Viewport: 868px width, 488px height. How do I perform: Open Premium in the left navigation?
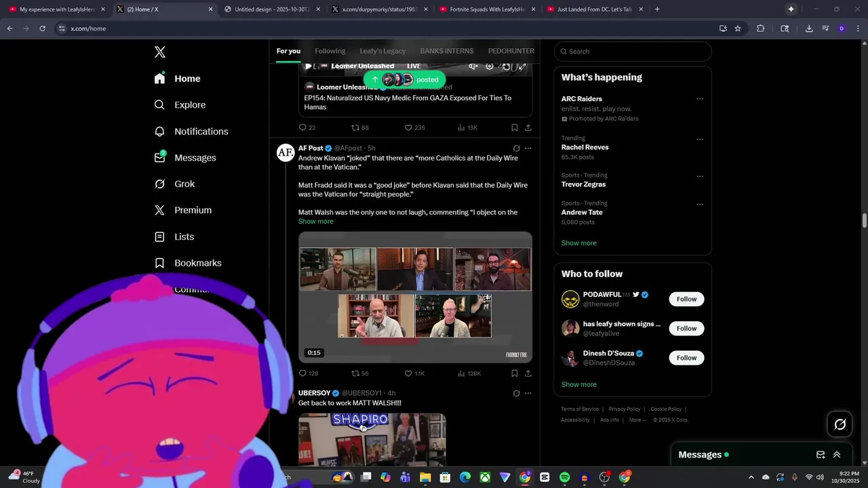pos(183,210)
